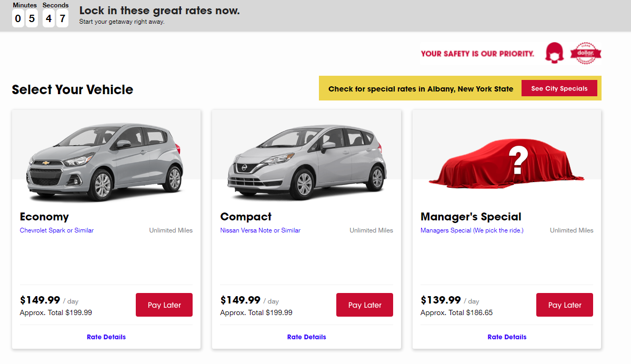The width and height of the screenshot is (631, 364).
Task: Select the Compact Nissan Versa car image
Action: click(306, 160)
